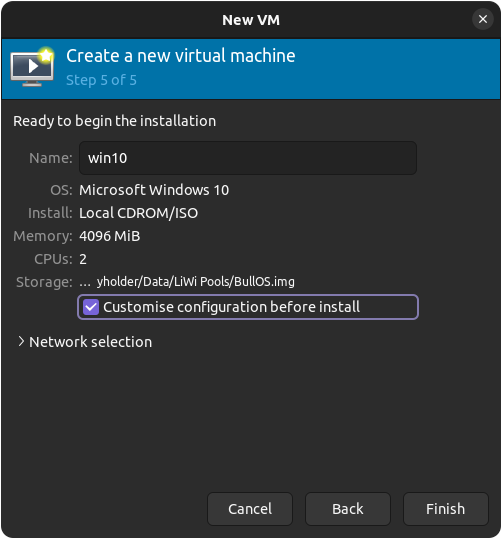Tick the purple customise configuration checkmark box
This screenshot has height=539, width=502.
(x=91, y=307)
